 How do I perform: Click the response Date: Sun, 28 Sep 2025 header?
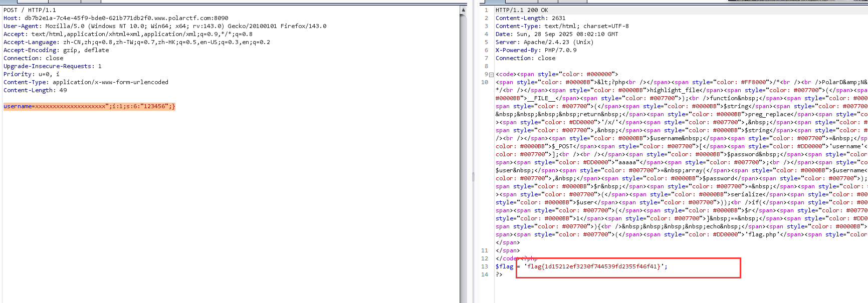pos(557,34)
